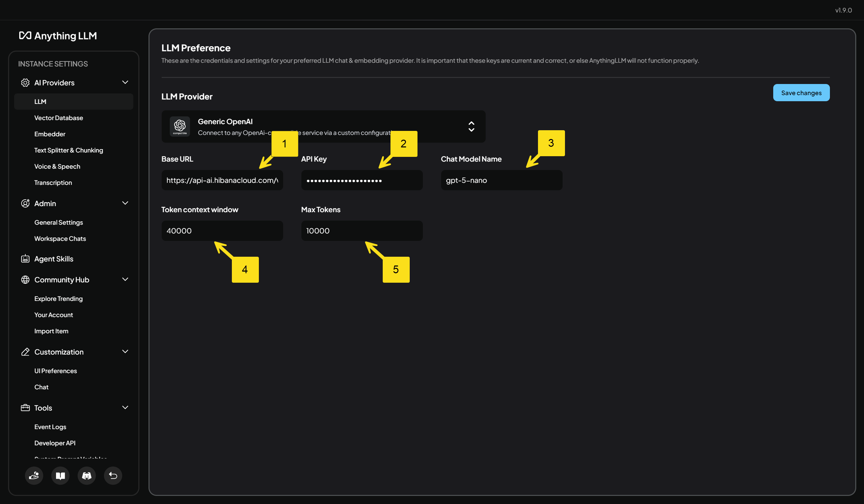The width and height of the screenshot is (864, 504).
Task: Click the back arrow icon in footer
Action: pyautogui.click(x=113, y=476)
